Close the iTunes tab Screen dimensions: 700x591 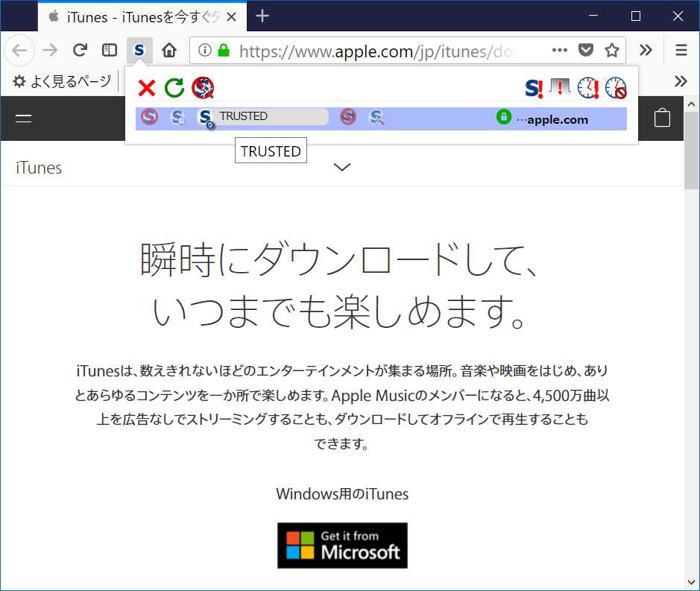231,17
